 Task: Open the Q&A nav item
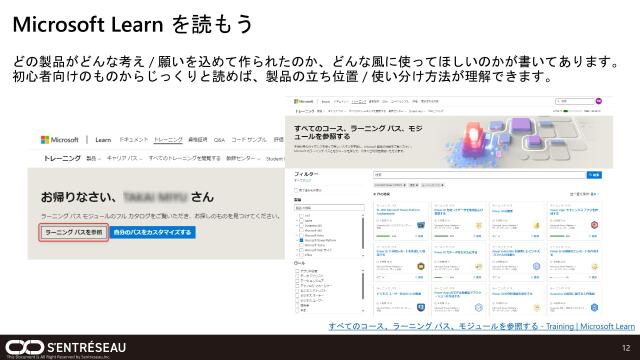coord(219,140)
